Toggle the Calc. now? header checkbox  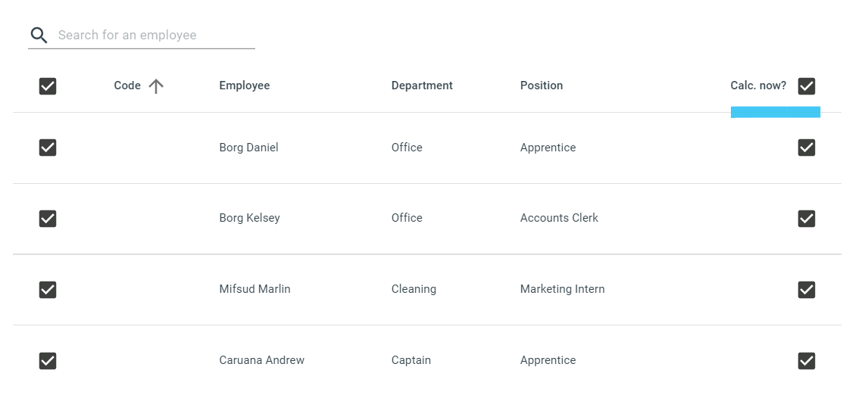click(806, 86)
